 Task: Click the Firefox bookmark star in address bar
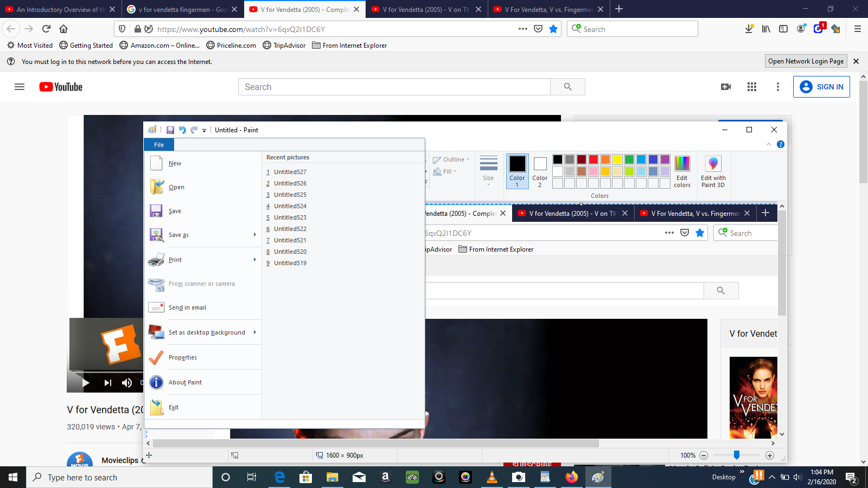point(553,29)
